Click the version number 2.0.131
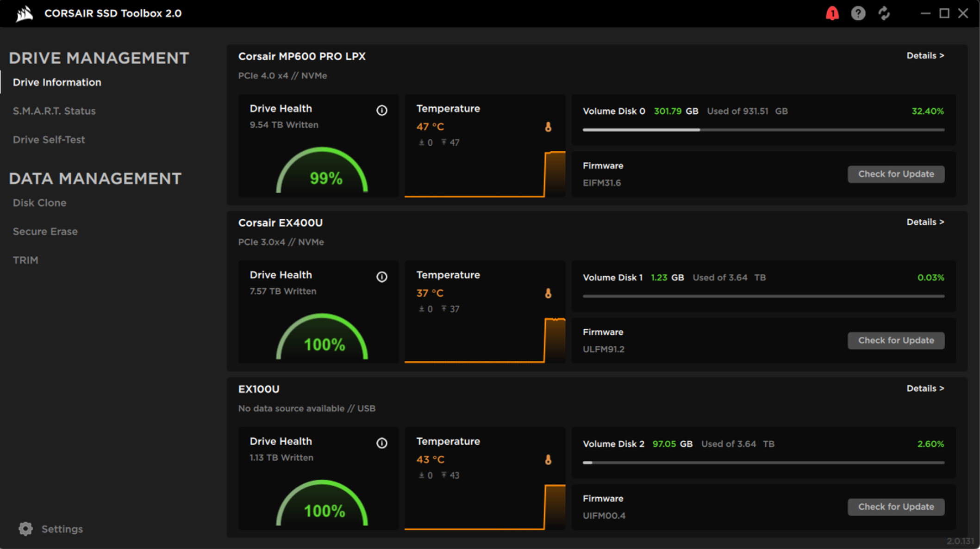The width and height of the screenshot is (980, 549). coord(960,541)
